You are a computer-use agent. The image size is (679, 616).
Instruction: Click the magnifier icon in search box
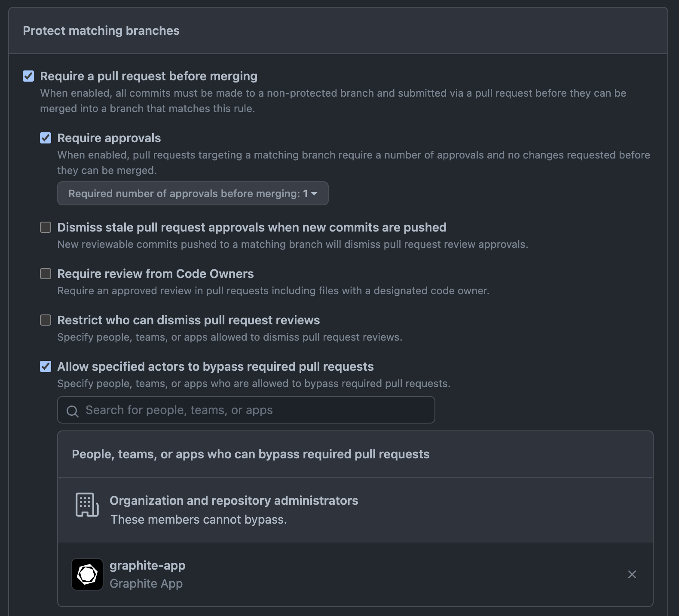(x=73, y=411)
